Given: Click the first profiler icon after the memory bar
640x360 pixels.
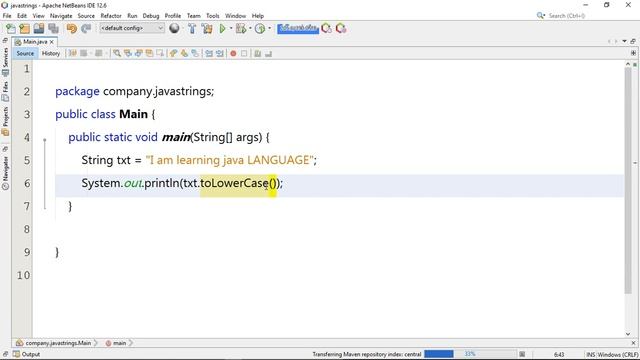Looking at the screenshot, I should (326, 28).
